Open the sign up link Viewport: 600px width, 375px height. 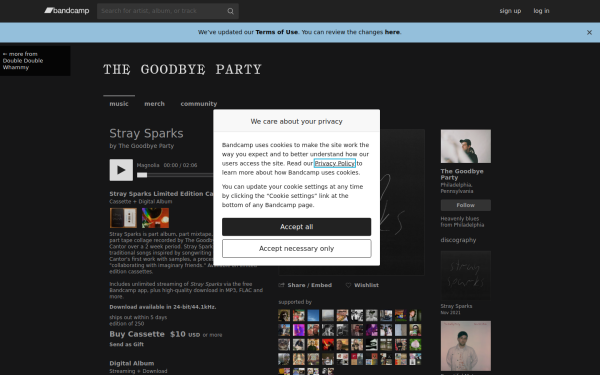(510, 11)
